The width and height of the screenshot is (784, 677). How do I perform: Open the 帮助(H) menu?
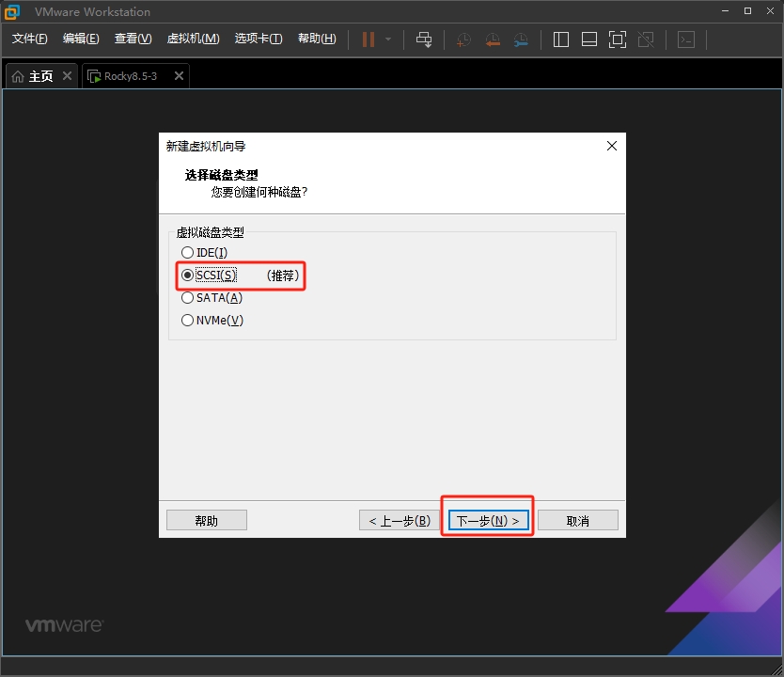[x=317, y=39]
